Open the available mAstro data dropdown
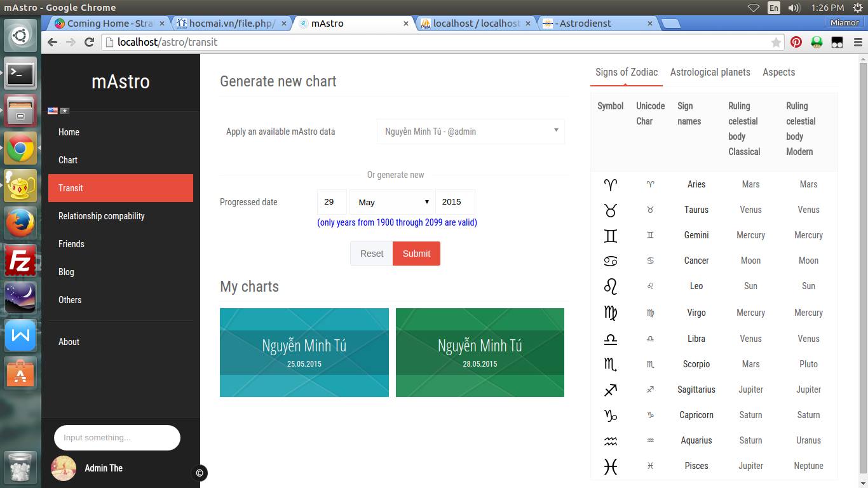This screenshot has height=488, width=868. (x=470, y=132)
